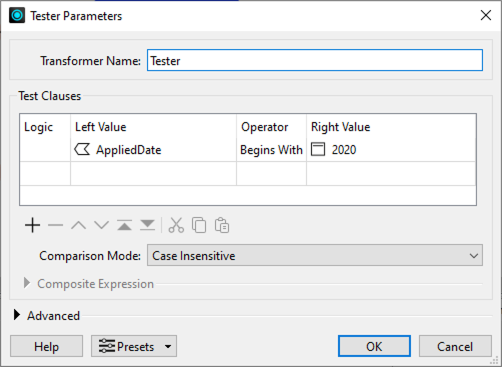Close the Tester Parameters dialog
Screen dimensions: 502x367
486,15
